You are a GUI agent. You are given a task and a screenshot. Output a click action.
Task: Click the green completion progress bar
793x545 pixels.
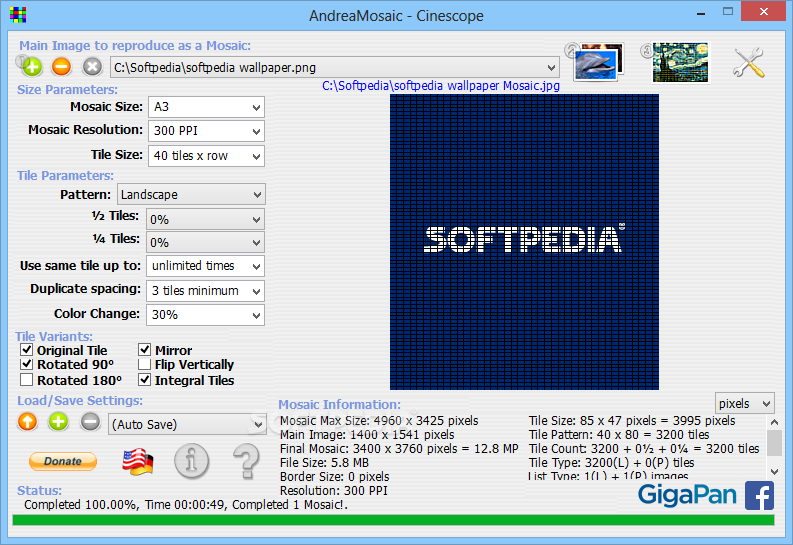(393, 520)
